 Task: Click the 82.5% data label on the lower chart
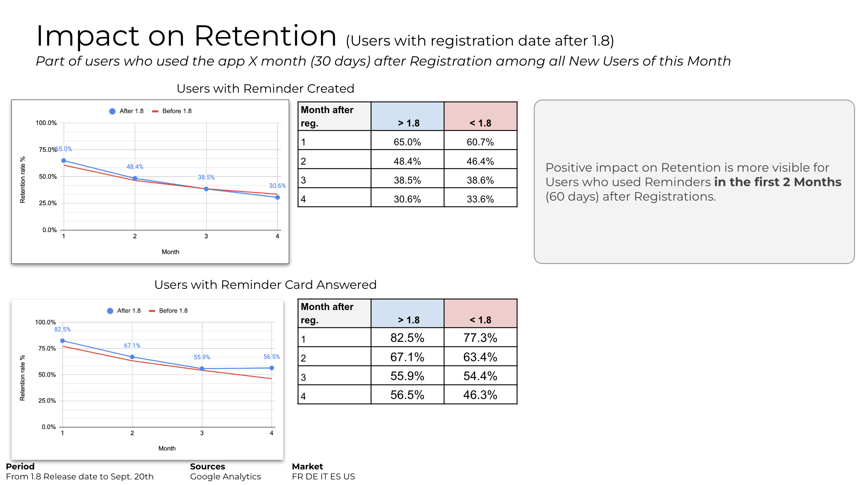[x=62, y=329]
